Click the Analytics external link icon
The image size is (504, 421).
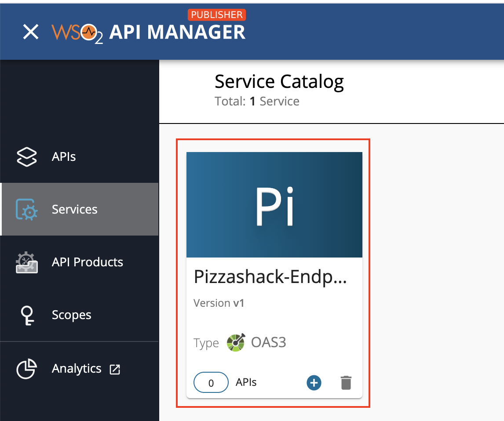(x=115, y=369)
